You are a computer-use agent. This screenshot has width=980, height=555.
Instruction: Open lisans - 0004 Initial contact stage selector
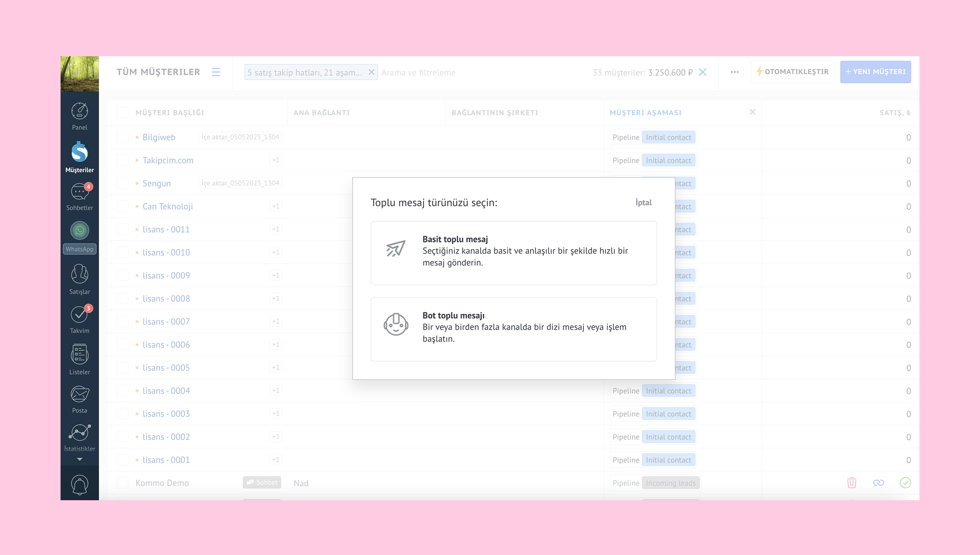pos(669,391)
